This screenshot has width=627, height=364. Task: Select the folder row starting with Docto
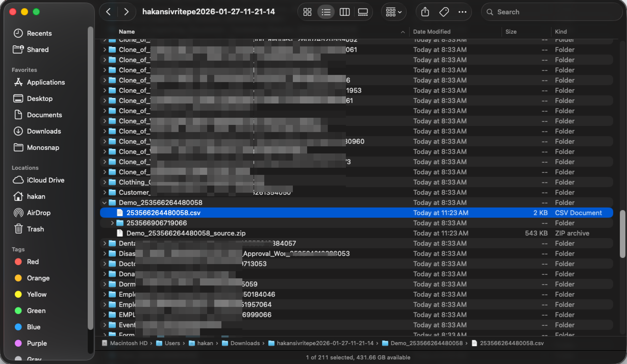coord(356,264)
